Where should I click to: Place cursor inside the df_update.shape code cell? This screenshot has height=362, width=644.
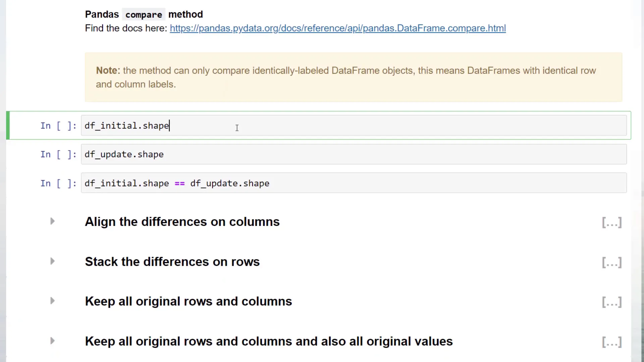tap(235, 154)
